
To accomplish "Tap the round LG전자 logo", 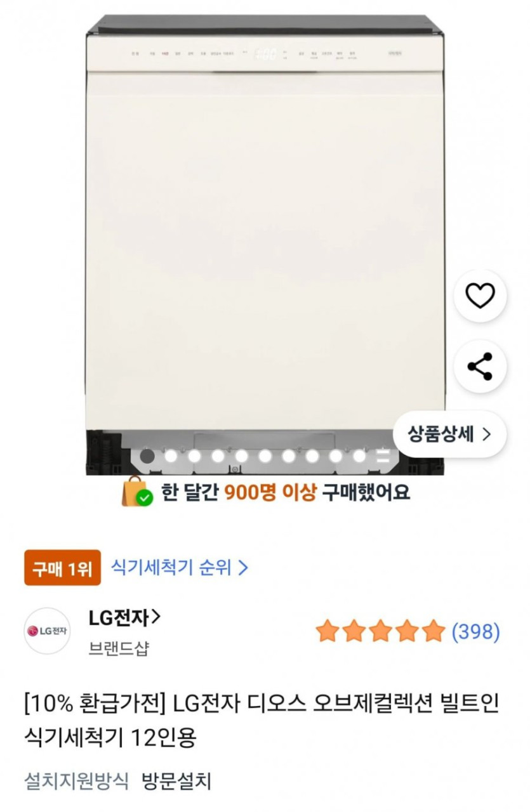I will click(x=48, y=631).
